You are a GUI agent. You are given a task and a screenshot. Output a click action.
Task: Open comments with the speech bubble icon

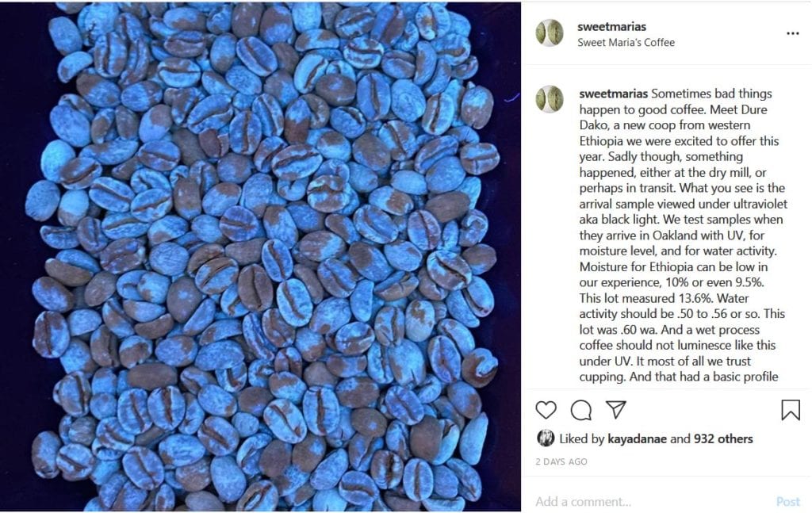(581, 410)
